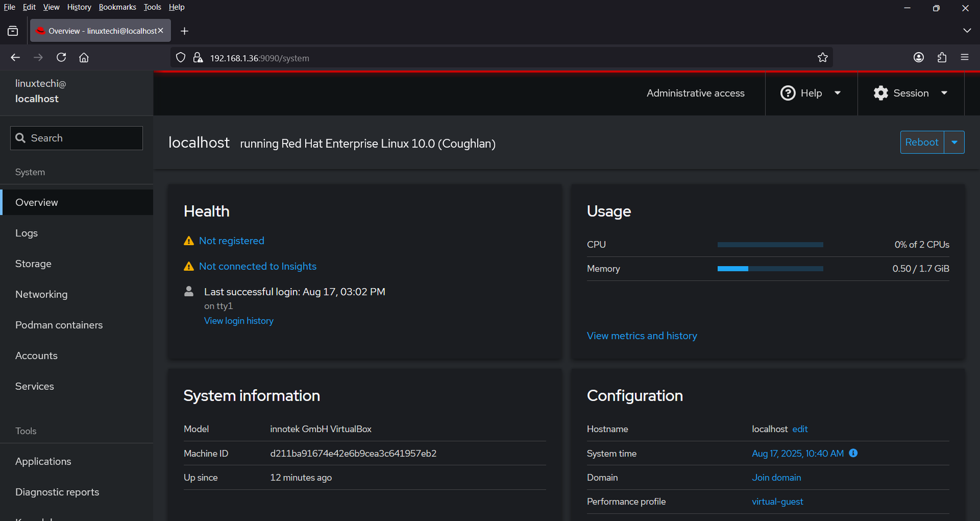
Task: Click the Machine ID value text
Action: point(353,454)
